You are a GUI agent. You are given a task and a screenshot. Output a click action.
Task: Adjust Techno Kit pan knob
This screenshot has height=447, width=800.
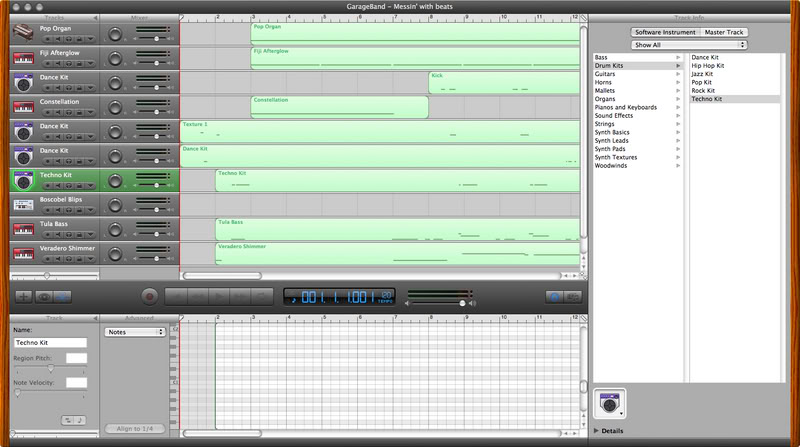pos(115,181)
